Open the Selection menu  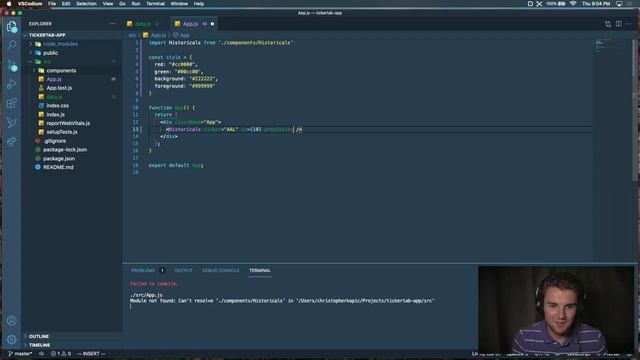coord(86,4)
